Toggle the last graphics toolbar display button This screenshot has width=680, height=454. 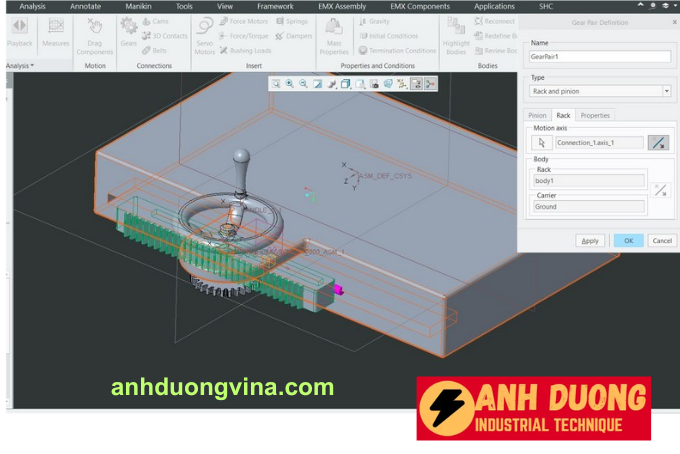click(x=430, y=84)
